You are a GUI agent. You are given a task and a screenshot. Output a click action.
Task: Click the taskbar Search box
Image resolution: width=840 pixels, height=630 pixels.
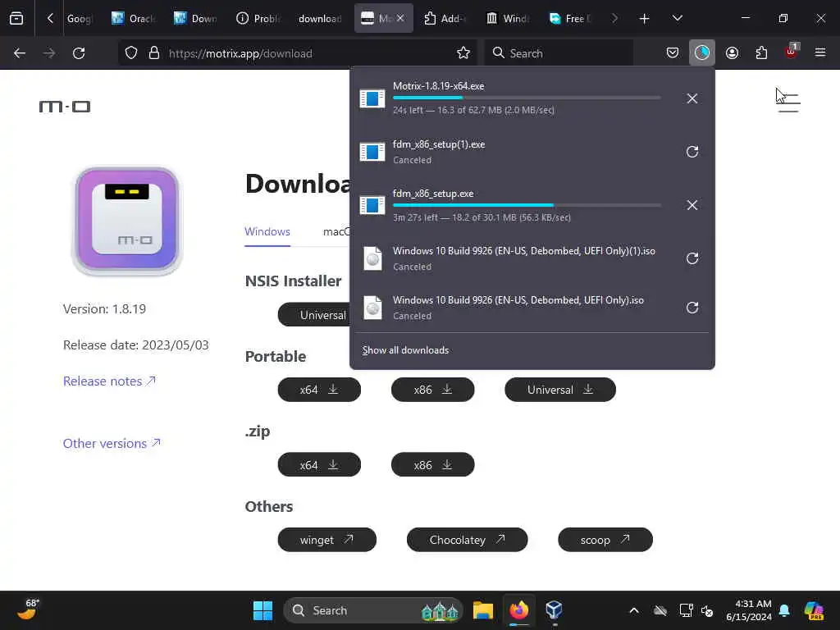point(373,610)
